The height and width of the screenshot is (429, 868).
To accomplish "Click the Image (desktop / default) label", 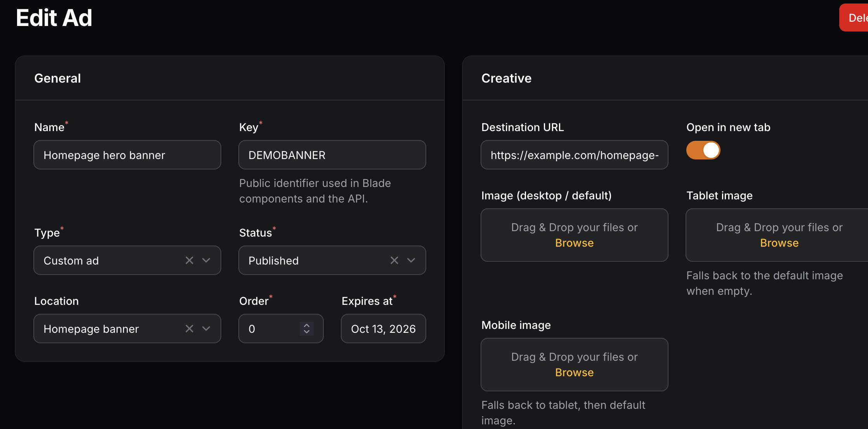I will [x=546, y=195].
